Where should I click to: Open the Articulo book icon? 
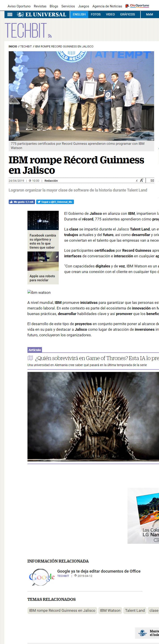[30, 358]
